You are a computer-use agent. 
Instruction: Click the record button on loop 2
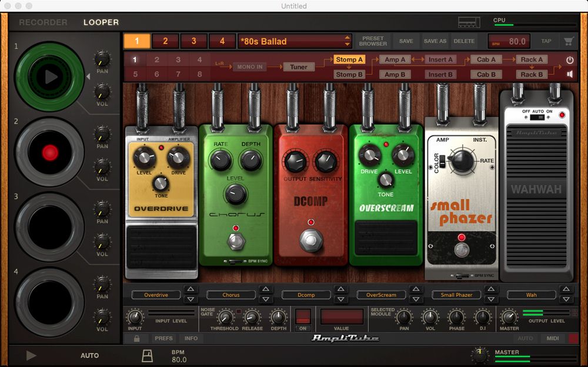tap(50, 152)
